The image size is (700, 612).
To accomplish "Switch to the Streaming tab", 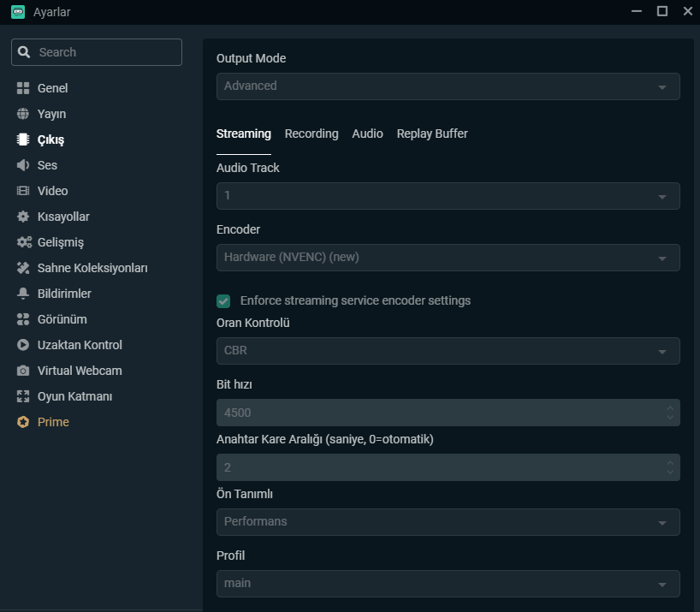I will tap(244, 134).
